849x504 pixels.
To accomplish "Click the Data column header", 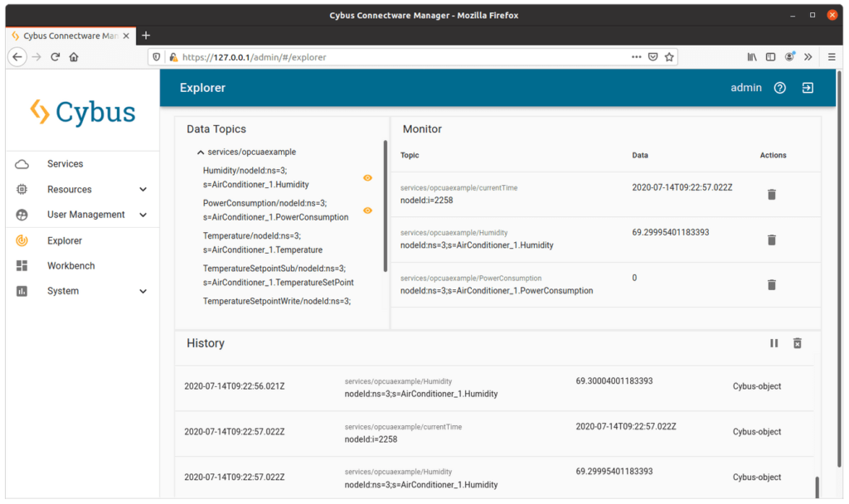I will click(640, 155).
